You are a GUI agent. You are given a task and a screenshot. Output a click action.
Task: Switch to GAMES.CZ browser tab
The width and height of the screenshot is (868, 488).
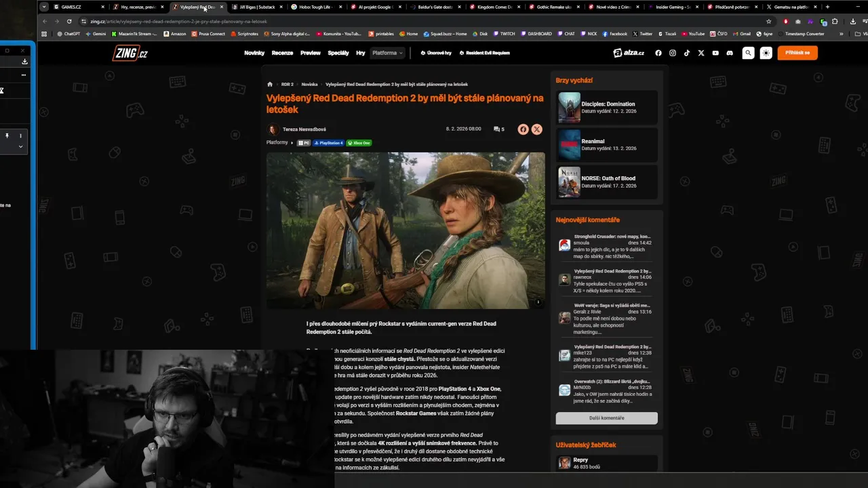click(78, 7)
